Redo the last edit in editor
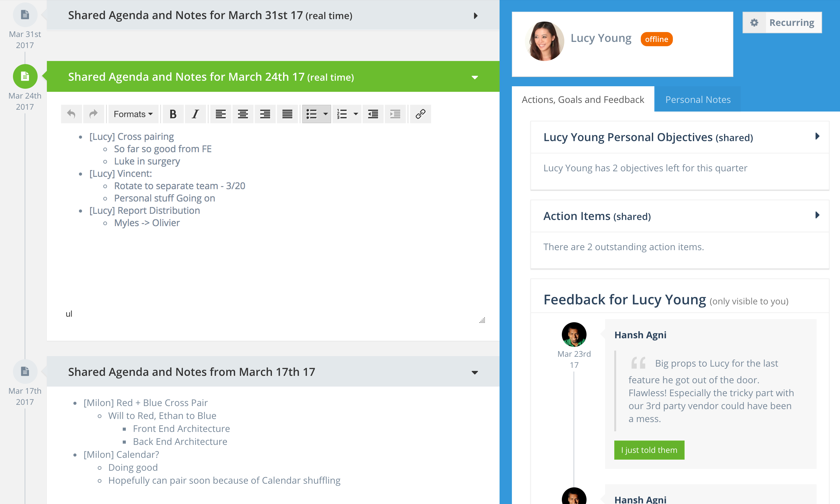The width and height of the screenshot is (840, 504). pyautogui.click(x=93, y=114)
